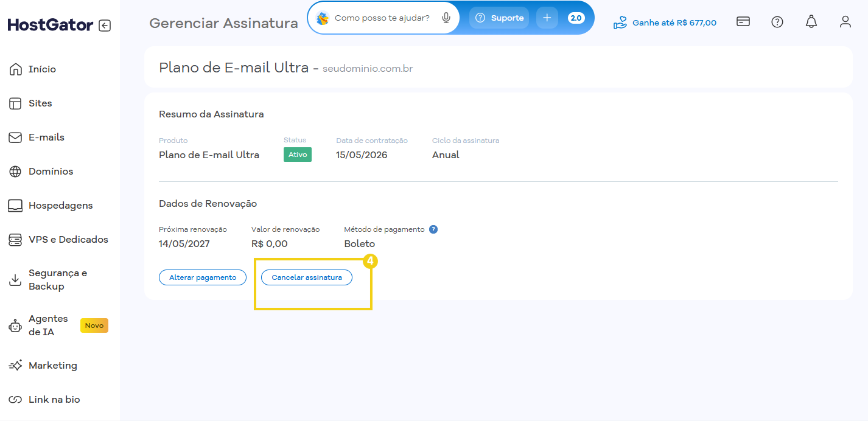Click the drive icon beside Hospedagens

[15, 206]
